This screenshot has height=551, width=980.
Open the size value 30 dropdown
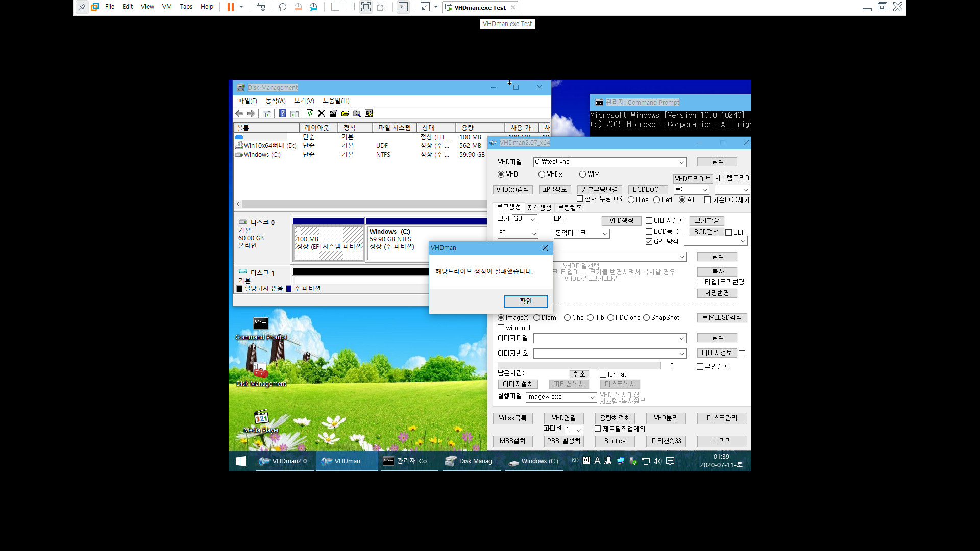coord(534,234)
